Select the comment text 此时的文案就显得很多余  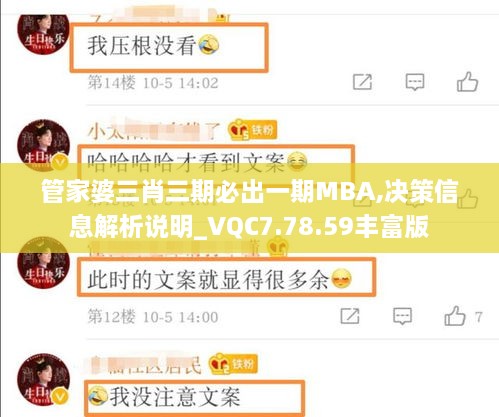tap(208, 279)
